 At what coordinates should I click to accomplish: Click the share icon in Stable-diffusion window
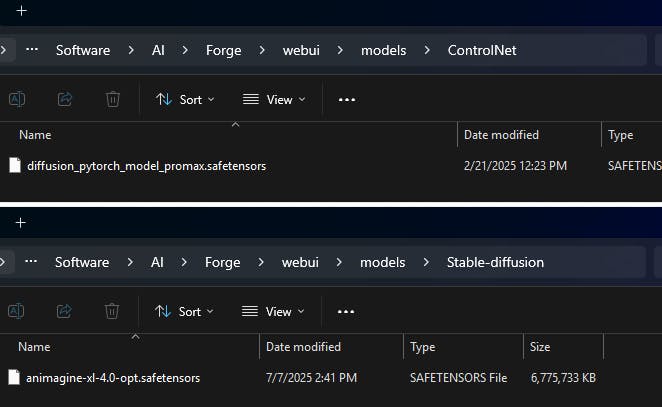(65, 311)
